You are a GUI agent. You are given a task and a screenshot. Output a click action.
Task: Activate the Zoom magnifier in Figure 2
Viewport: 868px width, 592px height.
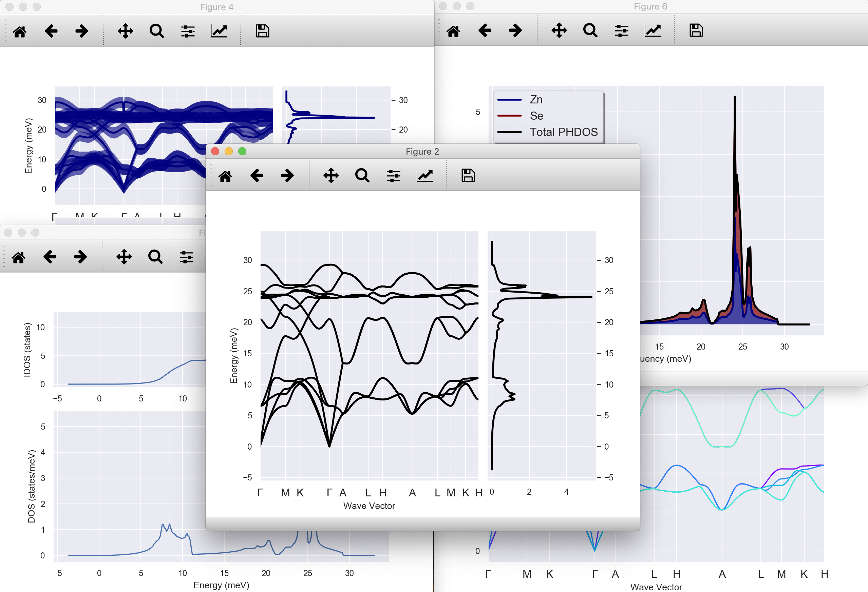click(x=362, y=175)
